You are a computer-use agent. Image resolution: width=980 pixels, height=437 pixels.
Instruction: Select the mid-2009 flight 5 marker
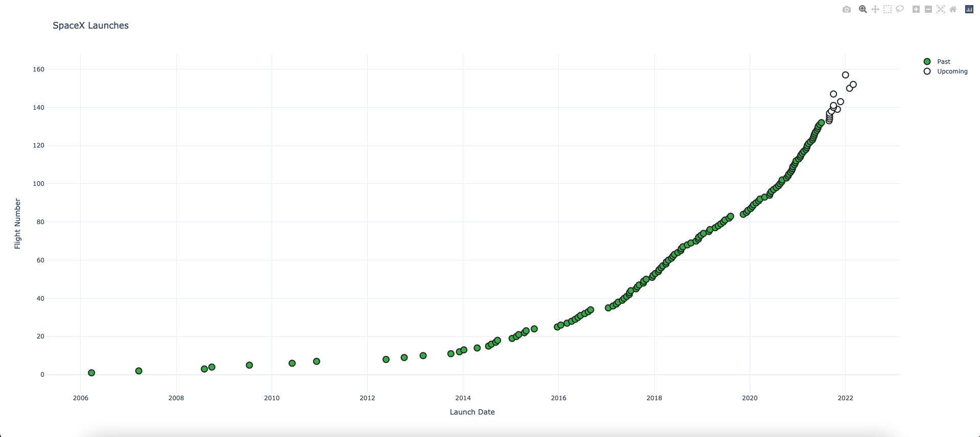(249, 365)
